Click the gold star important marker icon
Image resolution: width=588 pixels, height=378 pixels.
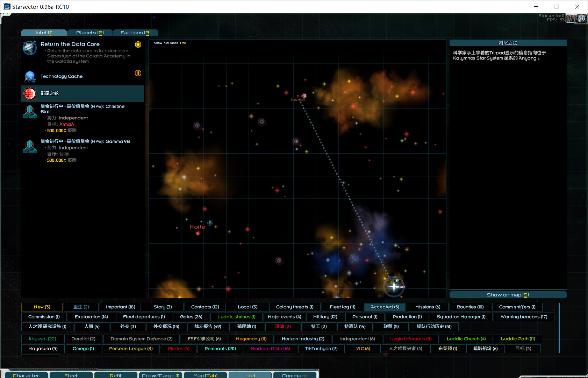[x=138, y=44]
